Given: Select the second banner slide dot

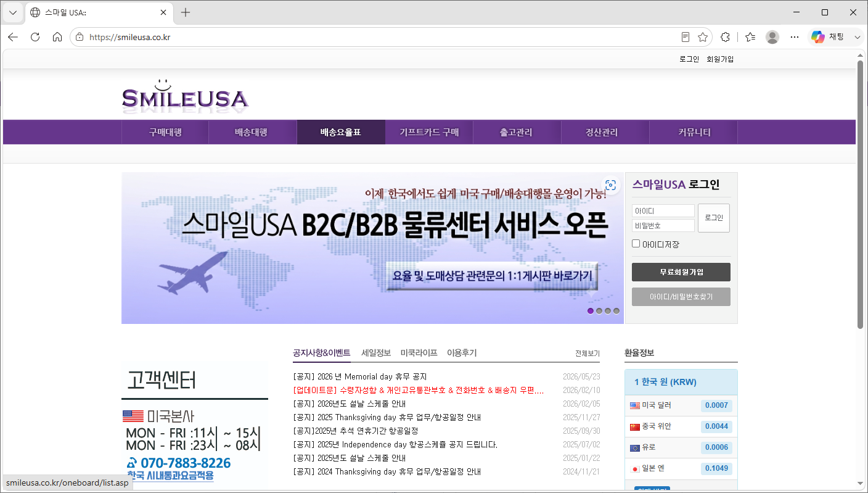Looking at the screenshot, I should 599,311.
